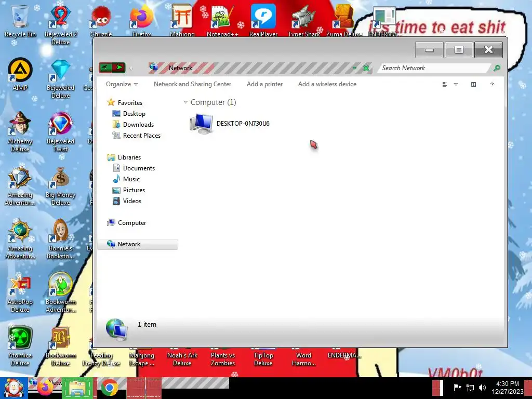Viewport: 532px width, 399px height.
Task: Launch AIMP music player shortcut
Action: tap(20, 74)
